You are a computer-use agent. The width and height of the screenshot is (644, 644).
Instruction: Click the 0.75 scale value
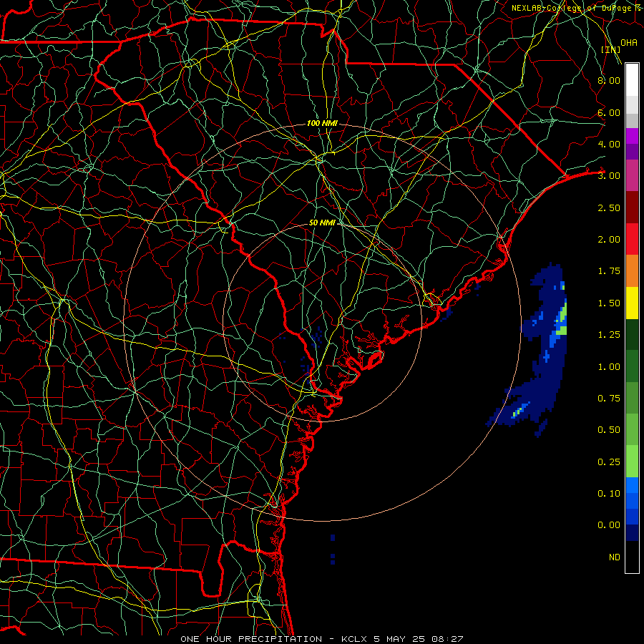click(x=609, y=399)
